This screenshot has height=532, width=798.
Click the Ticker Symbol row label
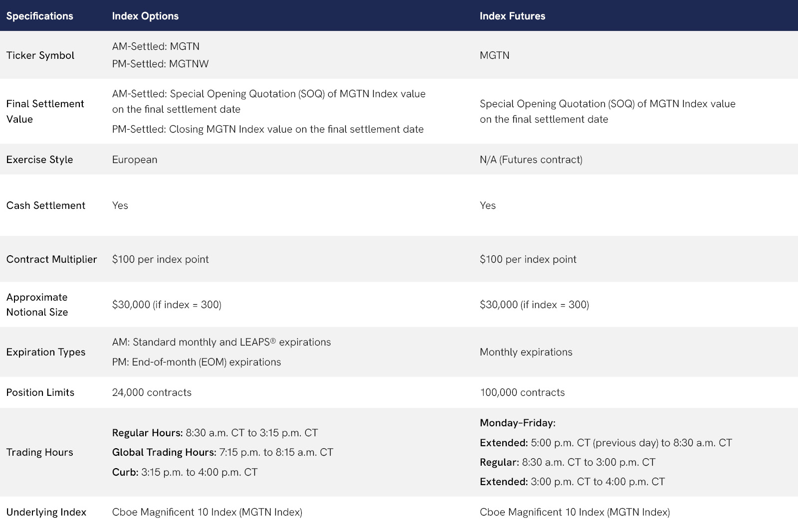40,55
